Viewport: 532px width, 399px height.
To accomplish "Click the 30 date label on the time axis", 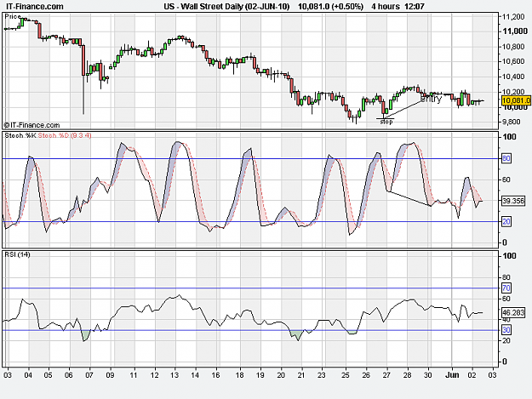I will 427,375.
